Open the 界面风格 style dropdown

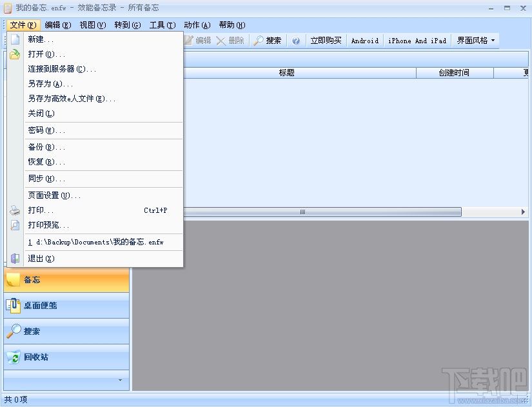point(475,40)
